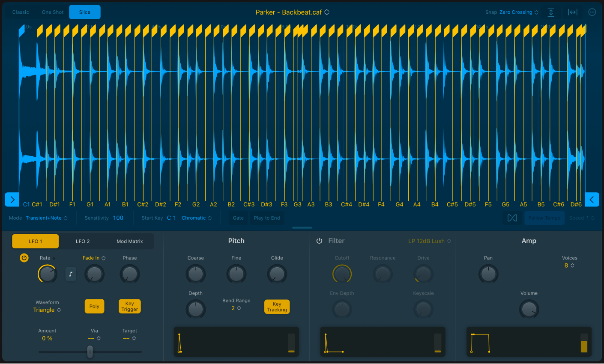Image resolution: width=604 pixels, height=364 pixels.
Task: Open the Snap Zero Crossing dropdown
Action: click(518, 12)
